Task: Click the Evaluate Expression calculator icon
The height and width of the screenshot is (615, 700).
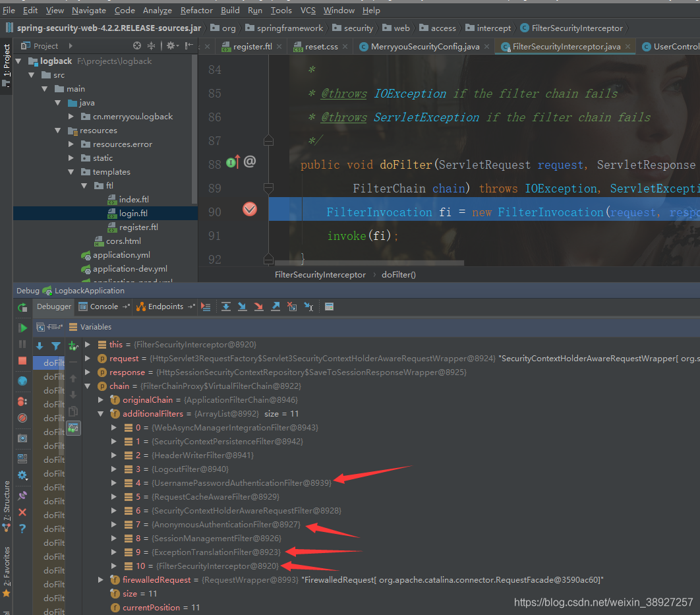Action: pos(329,307)
